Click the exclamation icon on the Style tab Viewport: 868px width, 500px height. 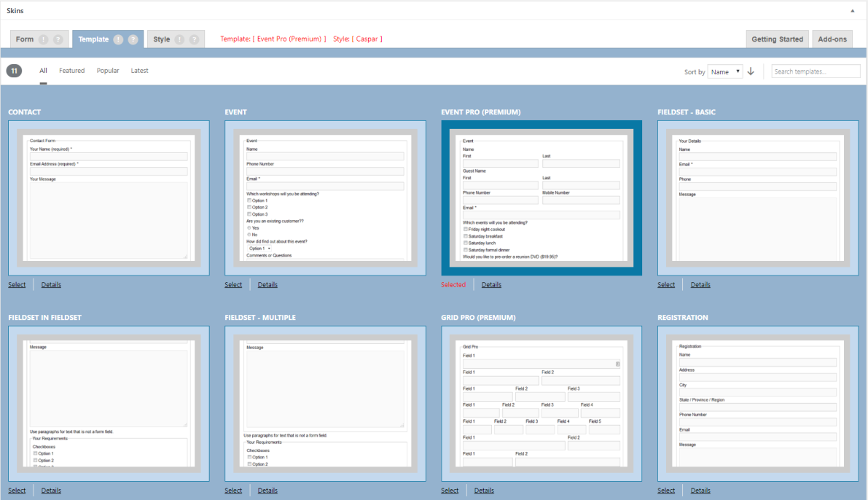point(179,39)
